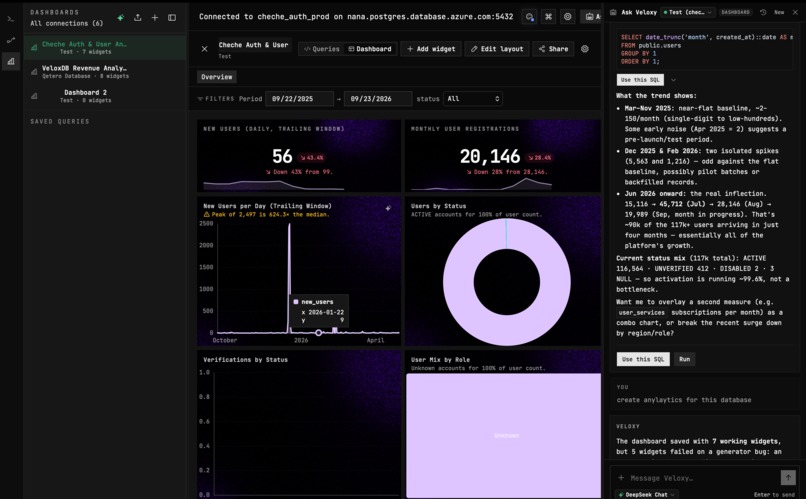Click the top Use this SQL button

coord(640,80)
